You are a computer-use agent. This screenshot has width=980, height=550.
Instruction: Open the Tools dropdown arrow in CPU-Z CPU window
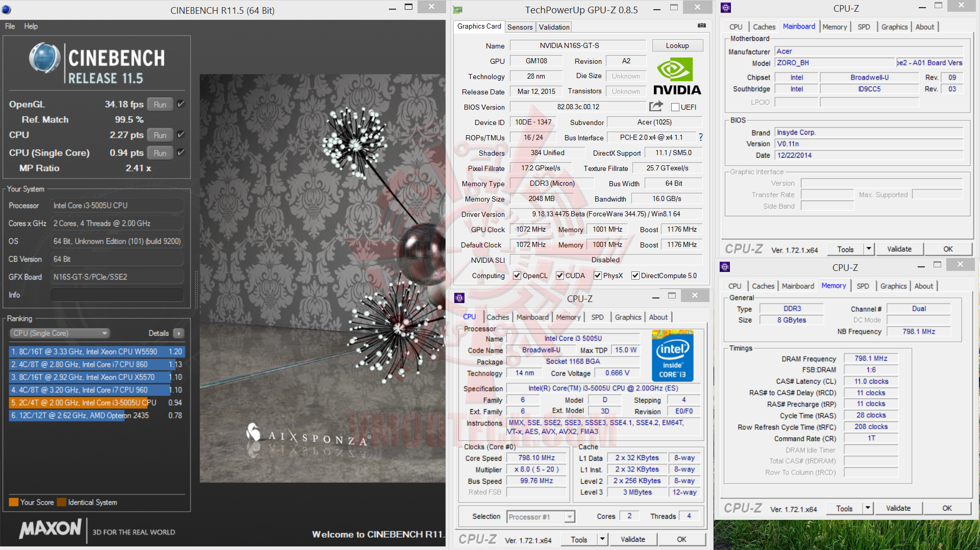coord(602,539)
